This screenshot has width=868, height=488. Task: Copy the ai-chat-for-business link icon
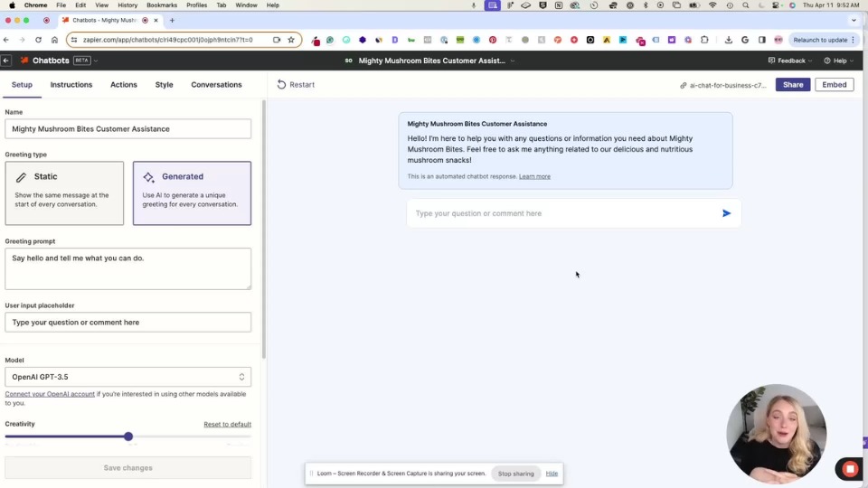[684, 85]
